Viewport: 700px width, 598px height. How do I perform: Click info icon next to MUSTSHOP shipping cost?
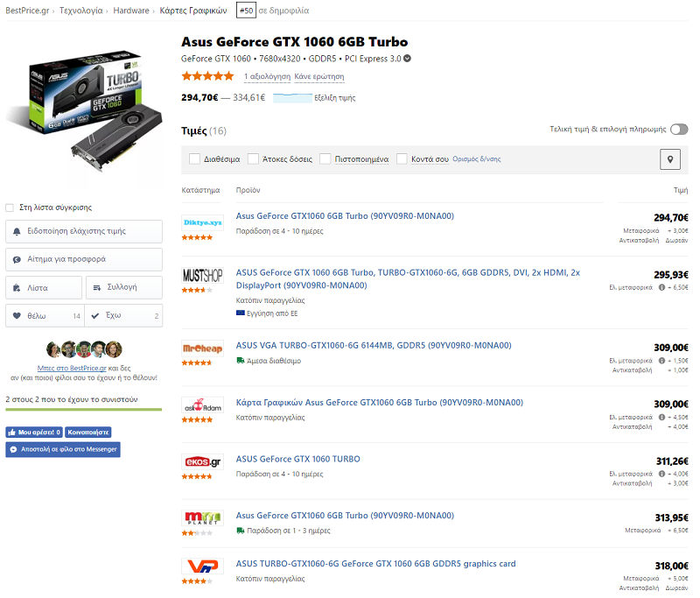click(661, 287)
